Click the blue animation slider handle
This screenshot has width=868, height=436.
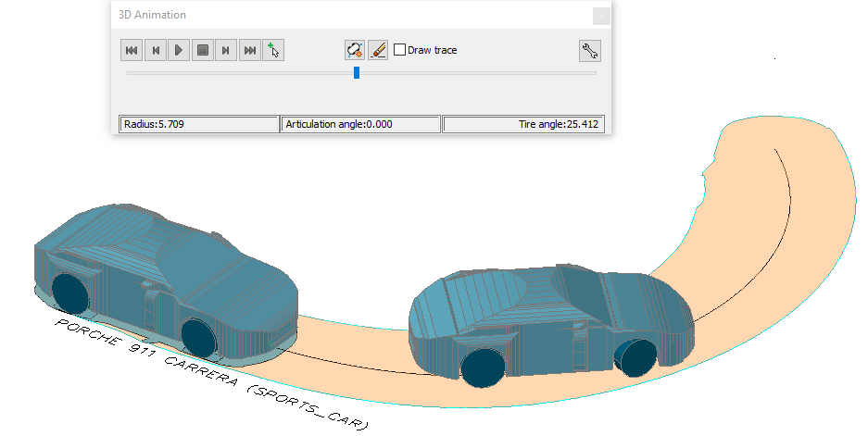[x=357, y=72]
